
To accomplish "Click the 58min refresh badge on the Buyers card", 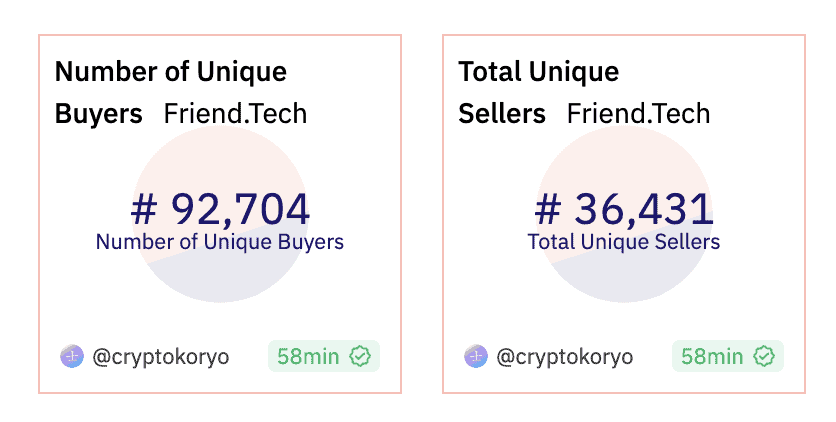I will 309,356.
